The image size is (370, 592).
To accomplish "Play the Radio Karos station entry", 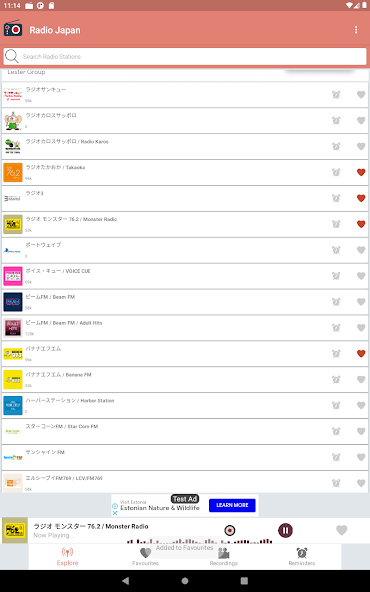I will [185, 146].
